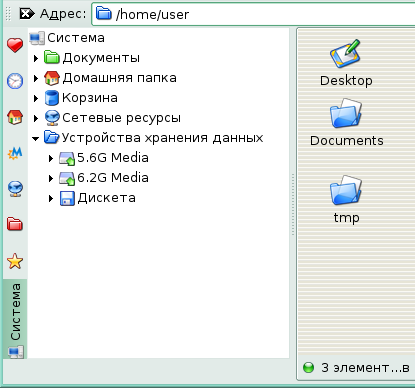Open the Desktop folder icon

[345, 53]
